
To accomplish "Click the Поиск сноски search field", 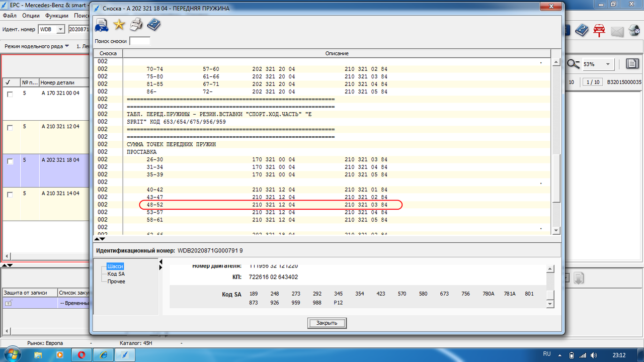I will (139, 41).
